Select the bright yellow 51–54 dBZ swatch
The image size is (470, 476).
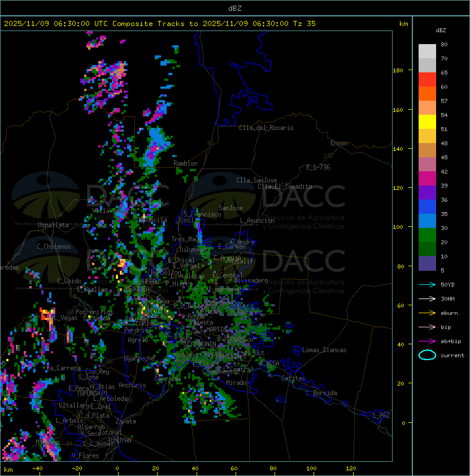(x=427, y=122)
